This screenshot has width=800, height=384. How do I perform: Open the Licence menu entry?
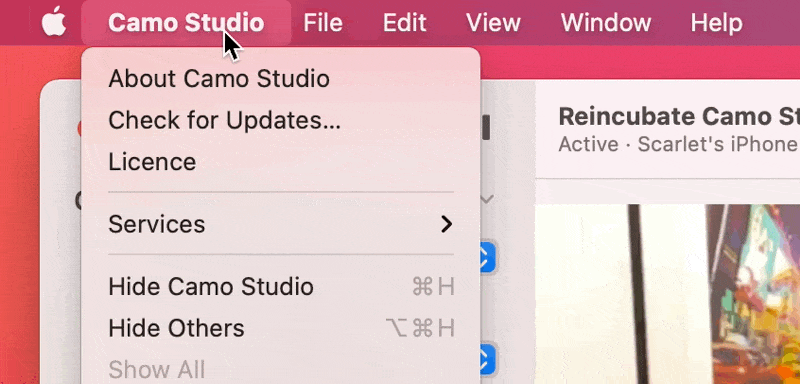pos(281,162)
